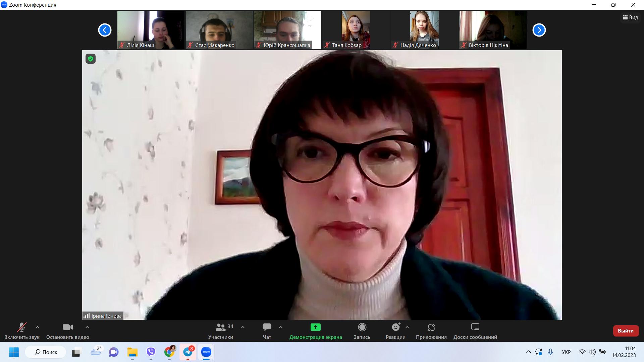
Task: Open the Чат chat panel
Action: click(267, 330)
